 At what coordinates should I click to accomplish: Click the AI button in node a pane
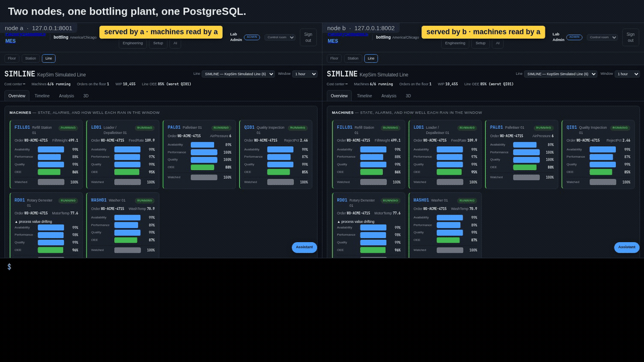tap(176, 43)
